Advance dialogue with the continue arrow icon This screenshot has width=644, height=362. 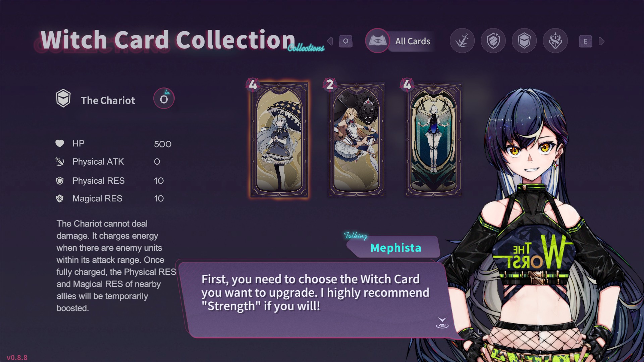pos(442,323)
